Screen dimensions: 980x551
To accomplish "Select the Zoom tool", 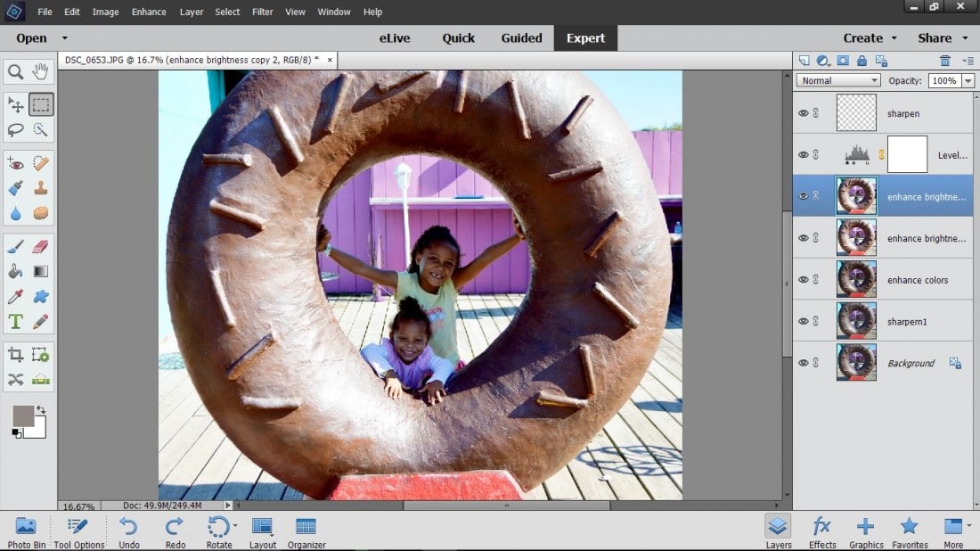I will 16,72.
